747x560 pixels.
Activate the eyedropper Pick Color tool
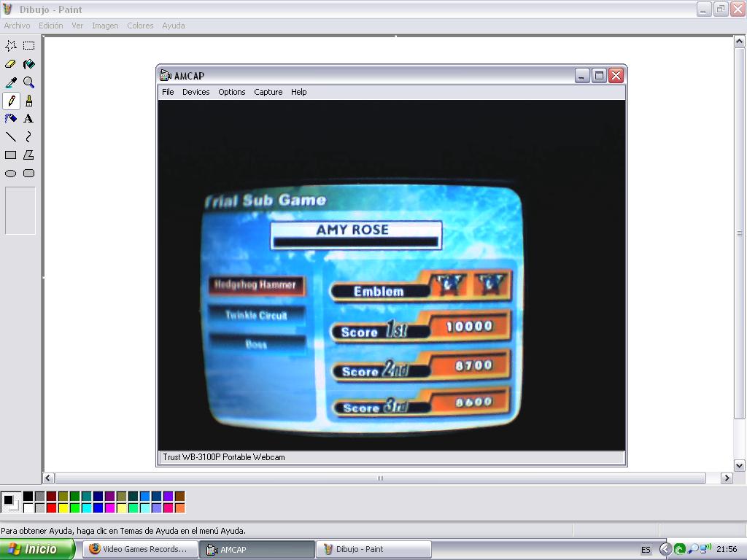pos(11,82)
